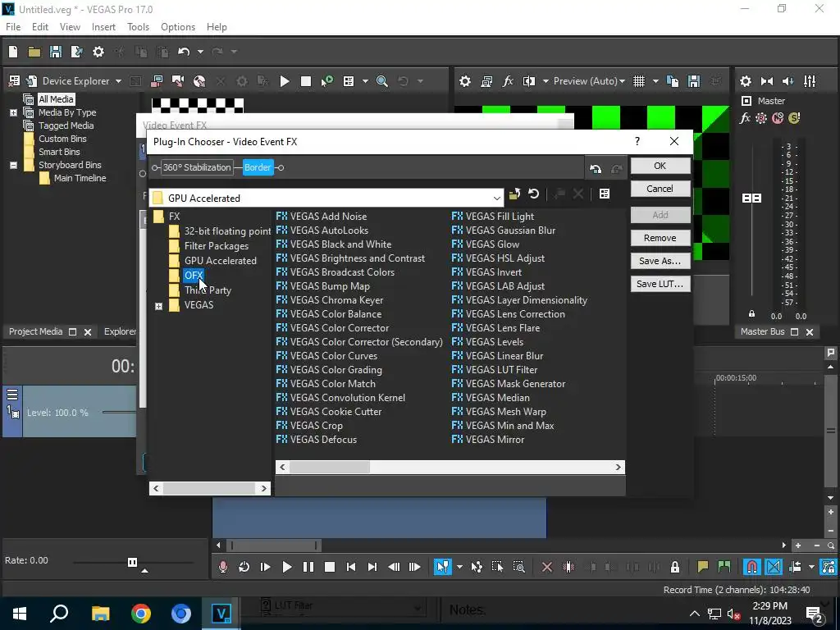The width and height of the screenshot is (840, 630).
Task: Click the Undo arrow in main toolbar
Action: click(x=184, y=52)
